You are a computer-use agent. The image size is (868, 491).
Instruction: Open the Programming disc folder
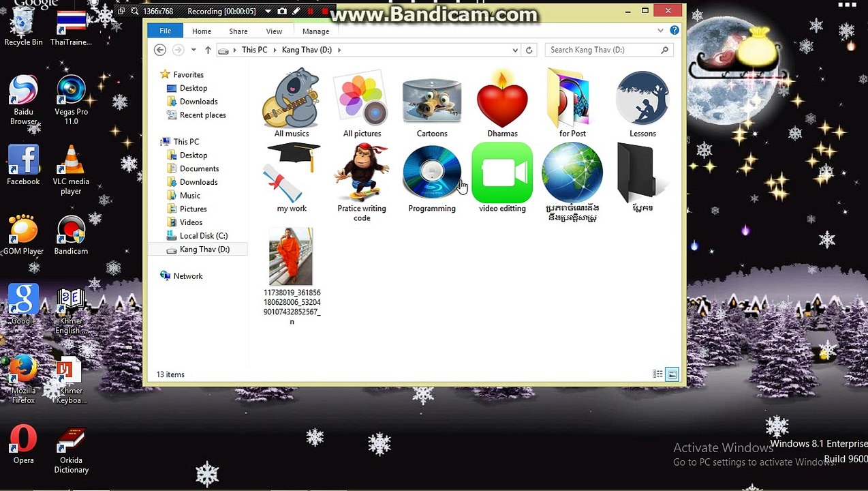[432, 179]
